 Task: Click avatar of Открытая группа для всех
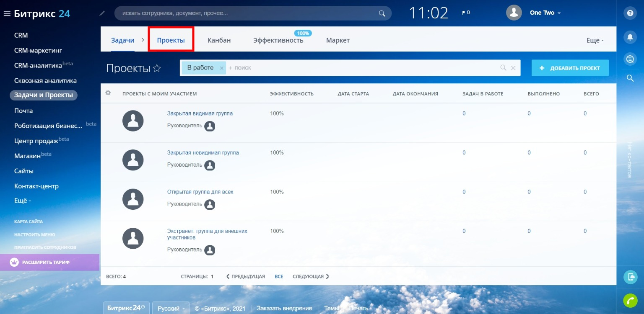pyautogui.click(x=133, y=199)
